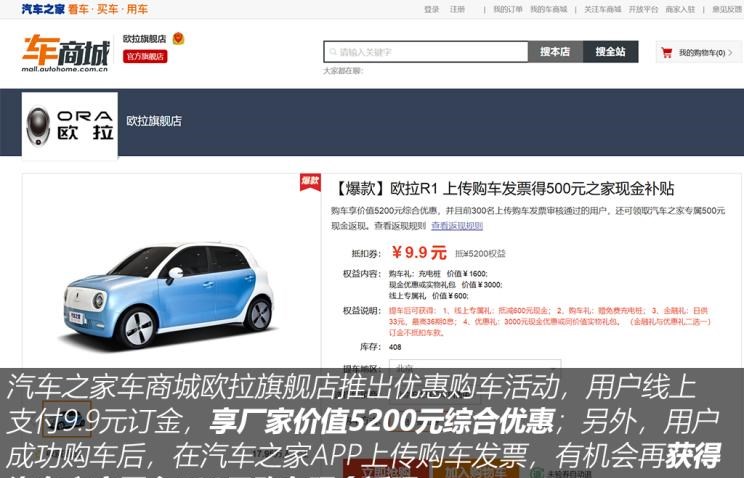Click 意见反馈 feedback link

click(727, 9)
